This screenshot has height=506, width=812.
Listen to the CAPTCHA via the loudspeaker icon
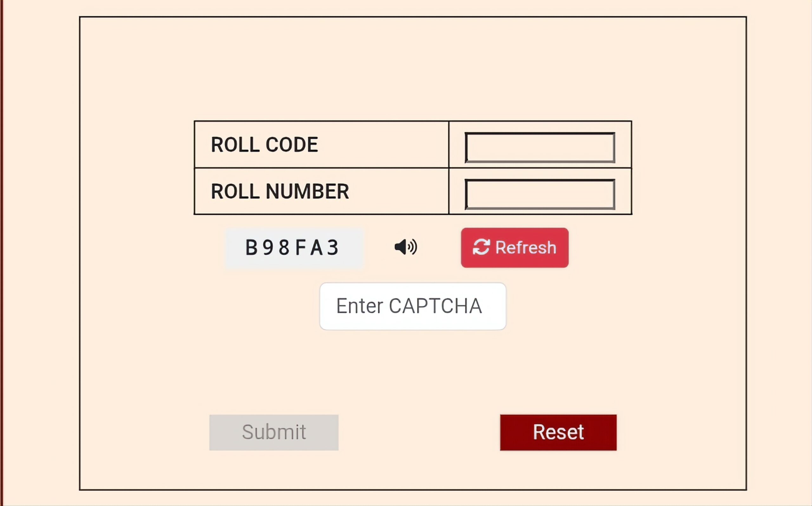click(x=405, y=247)
